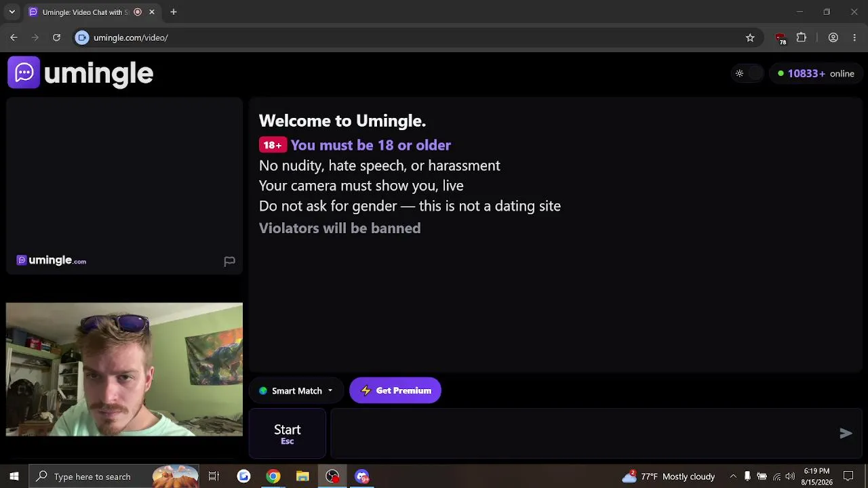
Task: Click the Get Premium button
Action: point(395,390)
